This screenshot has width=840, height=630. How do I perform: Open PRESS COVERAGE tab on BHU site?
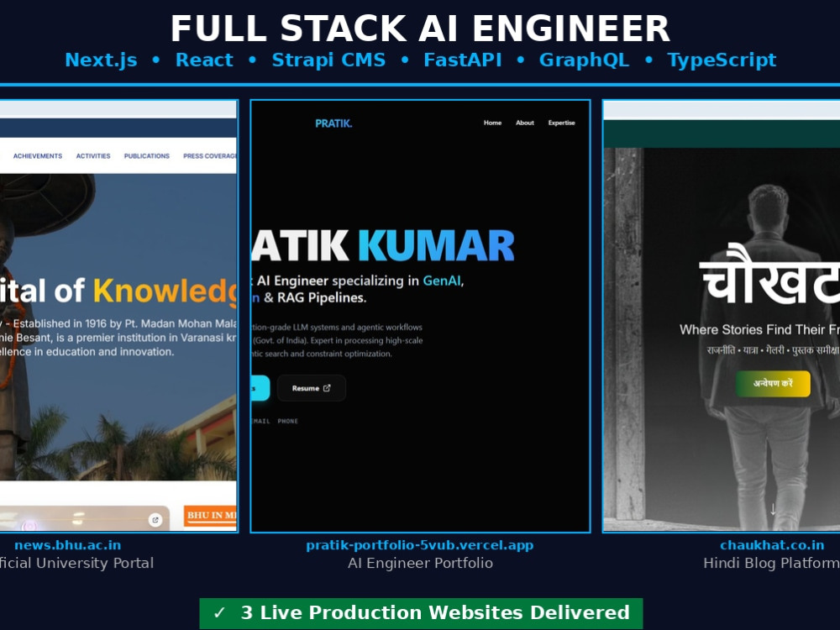coord(210,156)
